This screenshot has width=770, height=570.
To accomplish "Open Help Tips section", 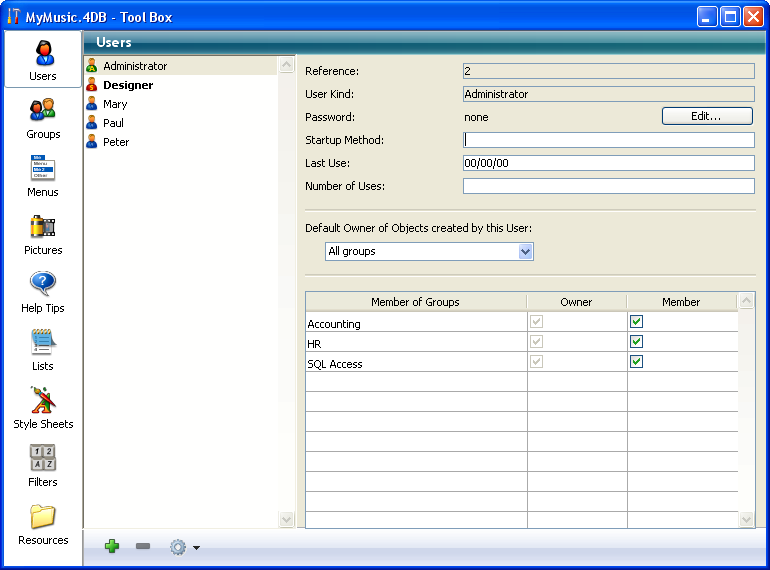I will tap(43, 292).
